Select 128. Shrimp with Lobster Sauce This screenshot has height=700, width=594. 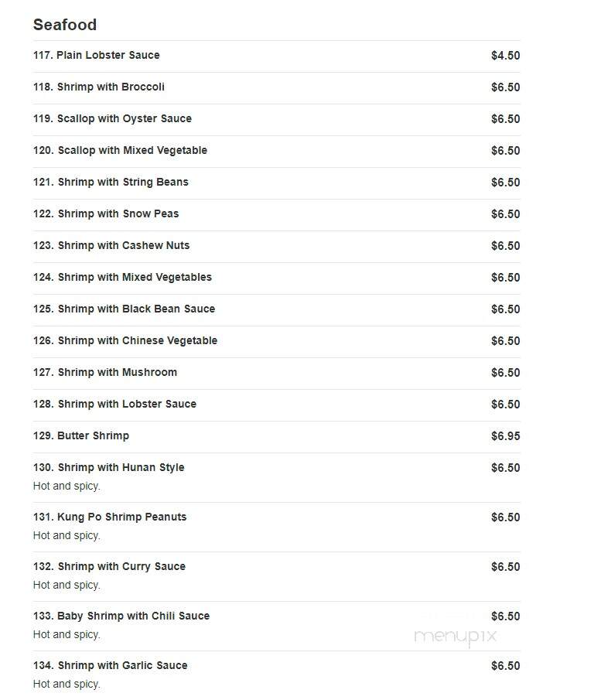tap(114, 404)
